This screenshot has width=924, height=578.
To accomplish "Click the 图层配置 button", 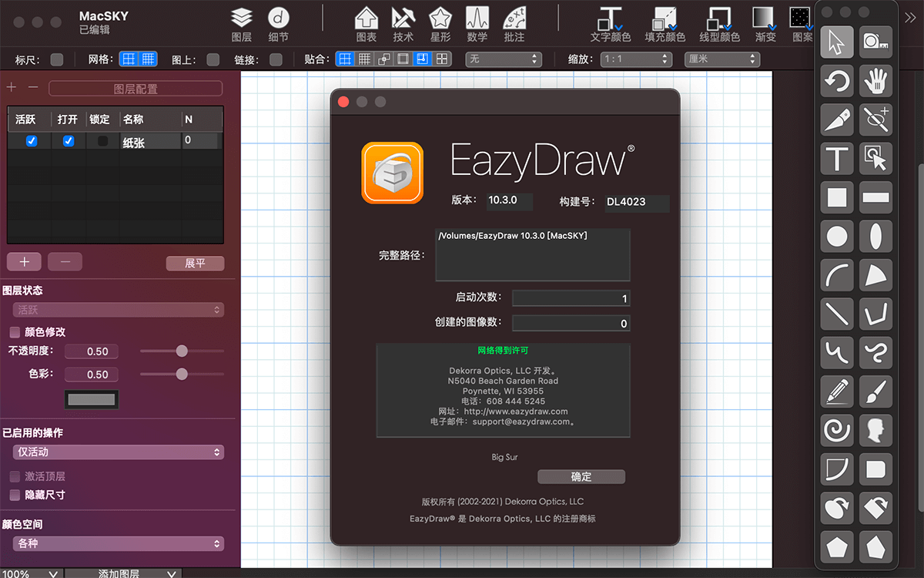I will 136,89.
